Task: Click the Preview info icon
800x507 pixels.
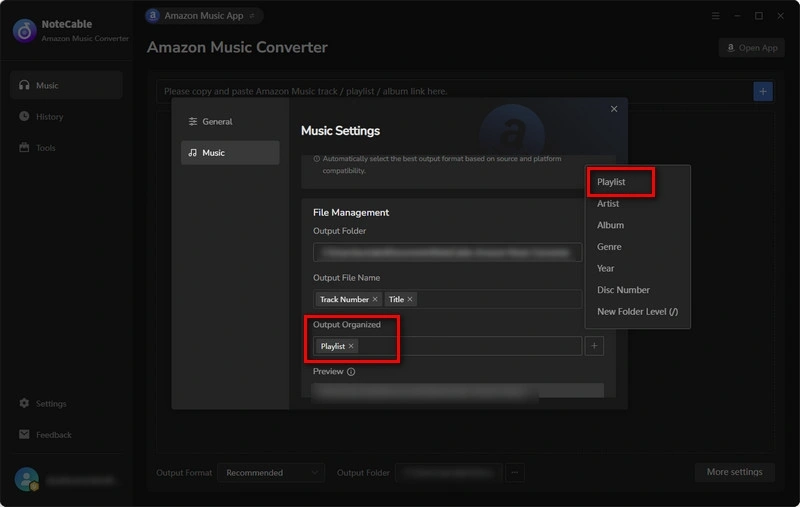Action: (x=351, y=371)
